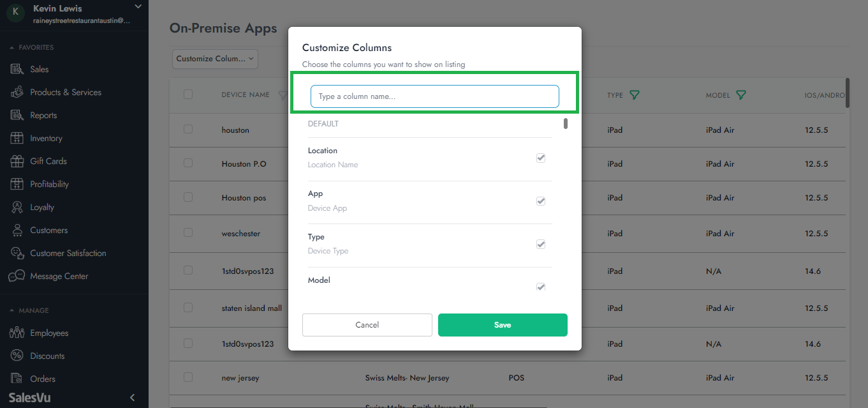The height and width of the screenshot is (408, 868).
Task: Open the filter funnel on the TYPE column
Action: point(634,94)
